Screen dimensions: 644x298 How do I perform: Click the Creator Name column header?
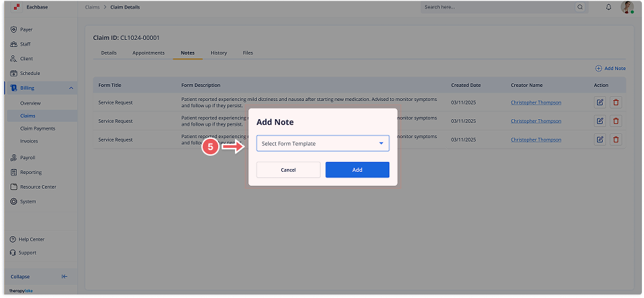coord(527,86)
